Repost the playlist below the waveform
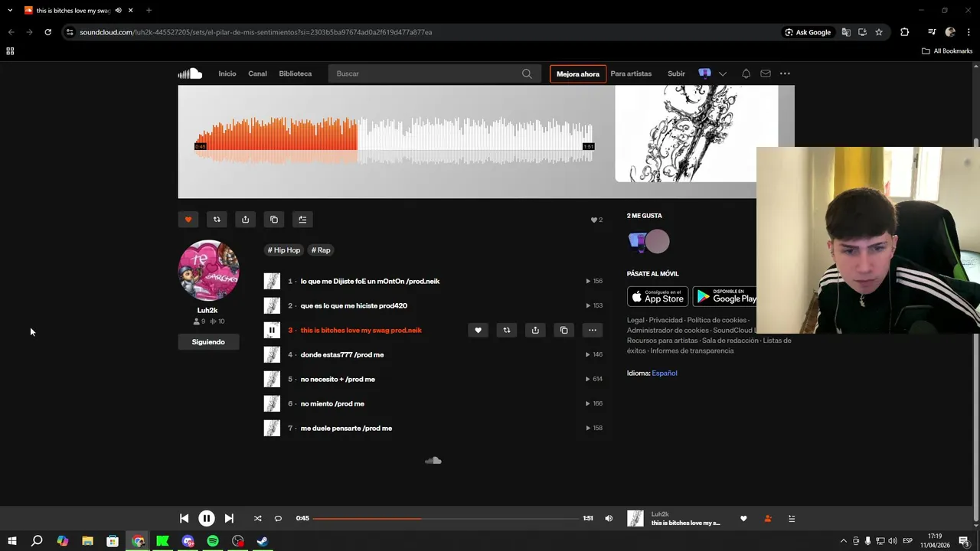Viewport: 980px width, 551px height. click(x=217, y=220)
